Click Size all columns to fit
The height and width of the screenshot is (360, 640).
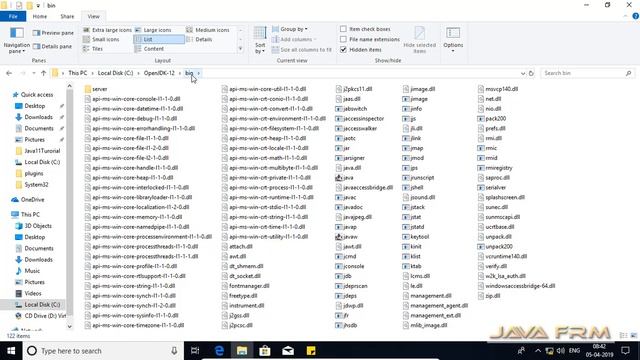302,49
